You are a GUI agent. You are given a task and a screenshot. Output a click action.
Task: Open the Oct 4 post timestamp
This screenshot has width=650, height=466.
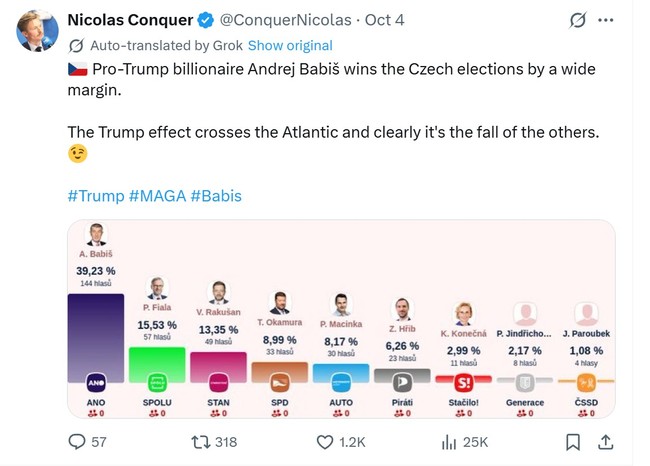point(384,20)
